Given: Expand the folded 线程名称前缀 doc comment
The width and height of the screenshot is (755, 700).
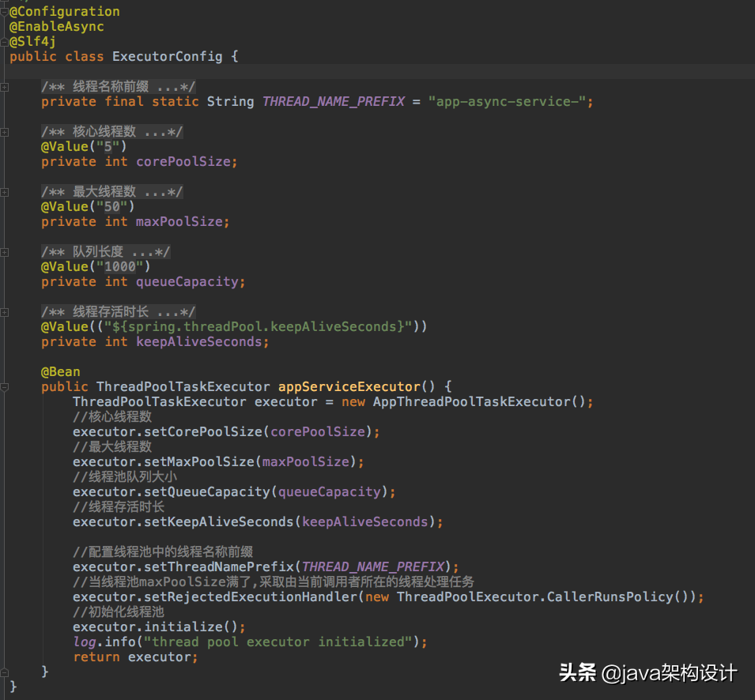Looking at the screenshot, I should tap(118, 87).
